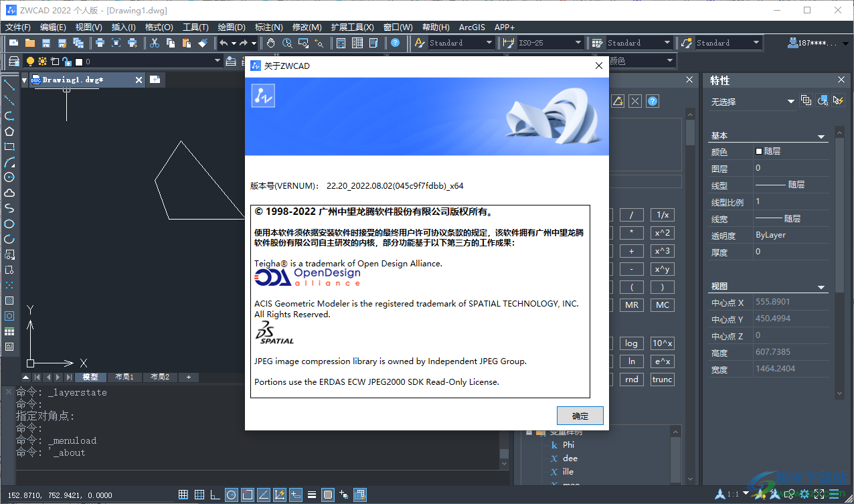Open the Layer Properties Manager icon
This screenshot has width=854, height=504.
[x=13, y=61]
